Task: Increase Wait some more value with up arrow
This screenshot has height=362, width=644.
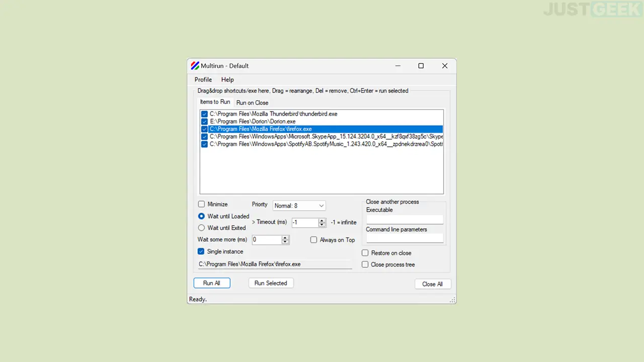Action: [x=285, y=238]
